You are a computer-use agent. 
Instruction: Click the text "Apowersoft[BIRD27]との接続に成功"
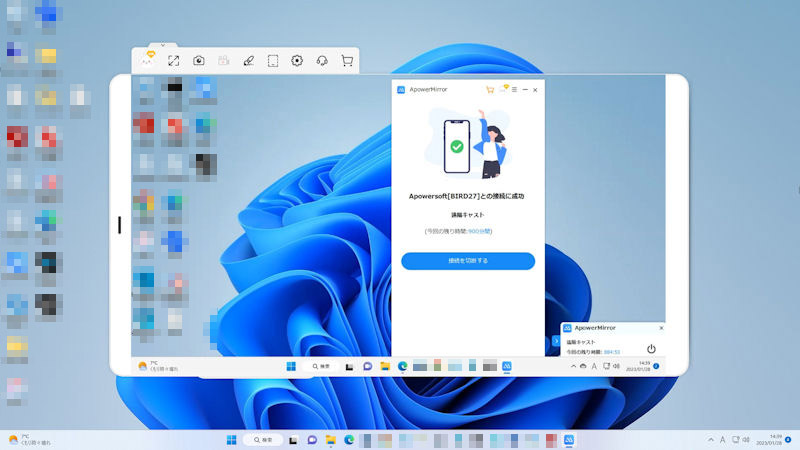(466, 196)
